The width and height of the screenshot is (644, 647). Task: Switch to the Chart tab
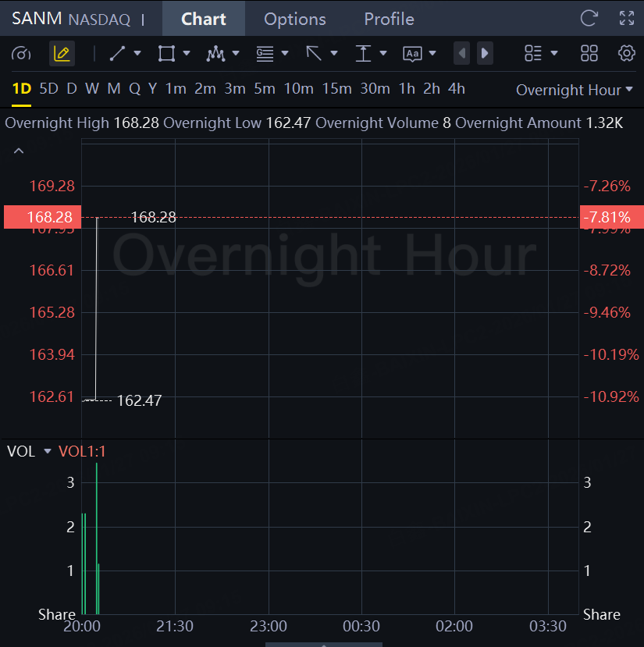click(x=204, y=19)
